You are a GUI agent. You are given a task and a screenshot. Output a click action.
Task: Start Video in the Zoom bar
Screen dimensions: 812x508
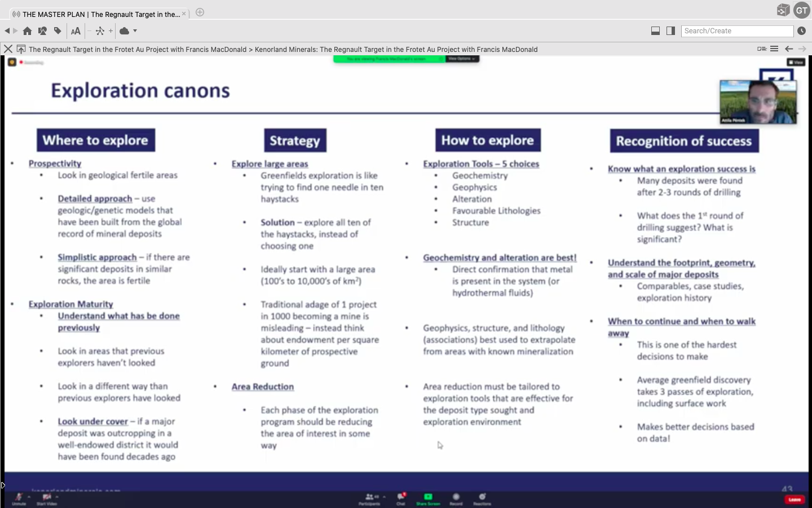[x=47, y=499]
